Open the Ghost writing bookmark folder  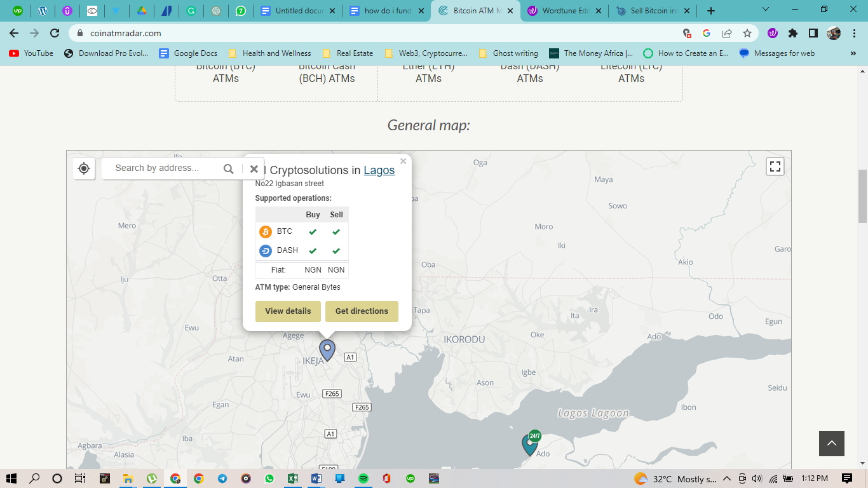(508, 53)
